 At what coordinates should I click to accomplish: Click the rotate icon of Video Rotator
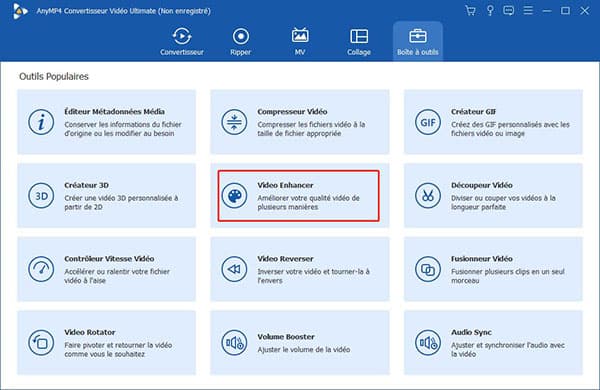[41, 343]
